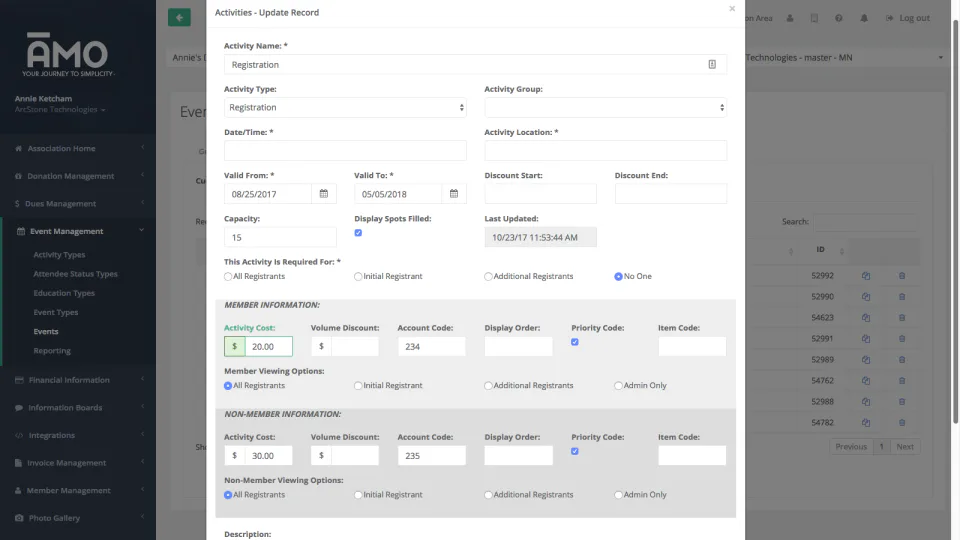Open Events submenu item

46,331
